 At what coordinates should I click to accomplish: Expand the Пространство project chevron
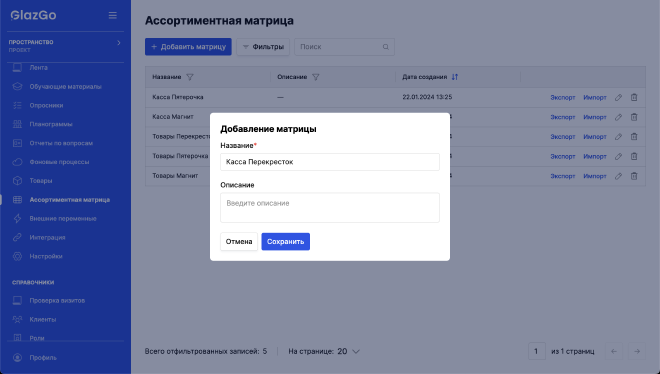119,42
